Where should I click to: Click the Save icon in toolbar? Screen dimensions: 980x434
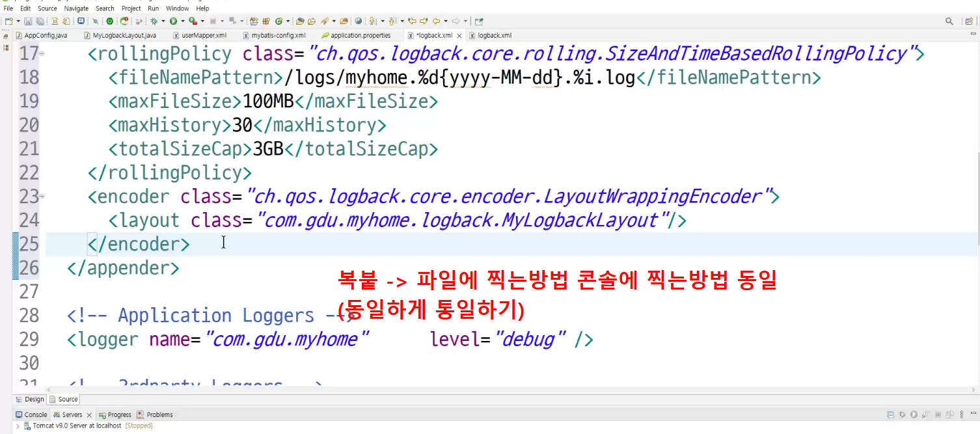[x=28, y=21]
